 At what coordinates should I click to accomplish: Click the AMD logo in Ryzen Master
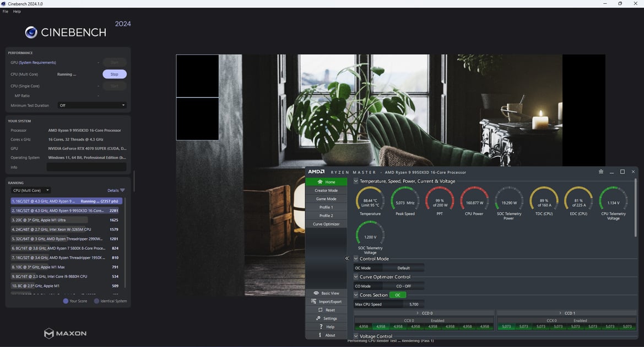(x=316, y=172)
